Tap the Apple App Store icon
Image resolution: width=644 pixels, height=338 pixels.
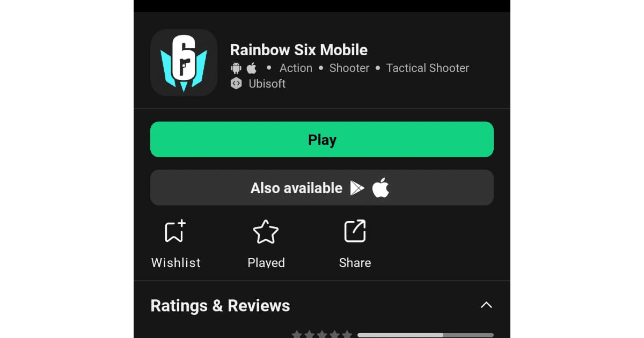(380, 188)
